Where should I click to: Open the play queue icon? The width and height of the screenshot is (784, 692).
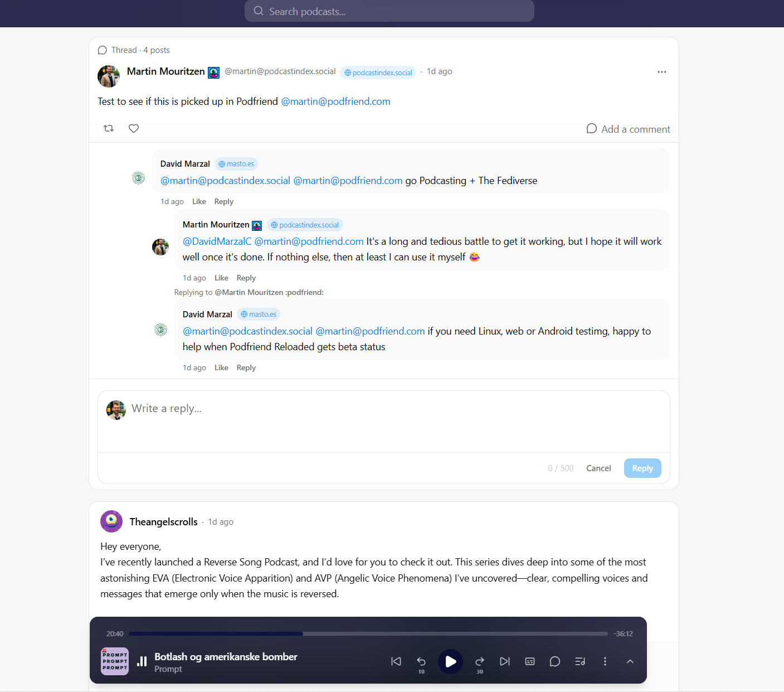click(580, 661)
